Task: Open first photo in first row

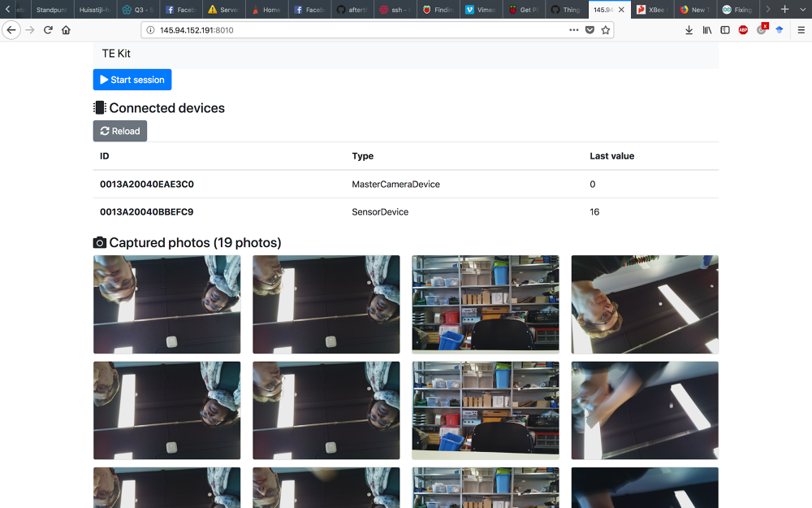Action: (x=166, y=304)
